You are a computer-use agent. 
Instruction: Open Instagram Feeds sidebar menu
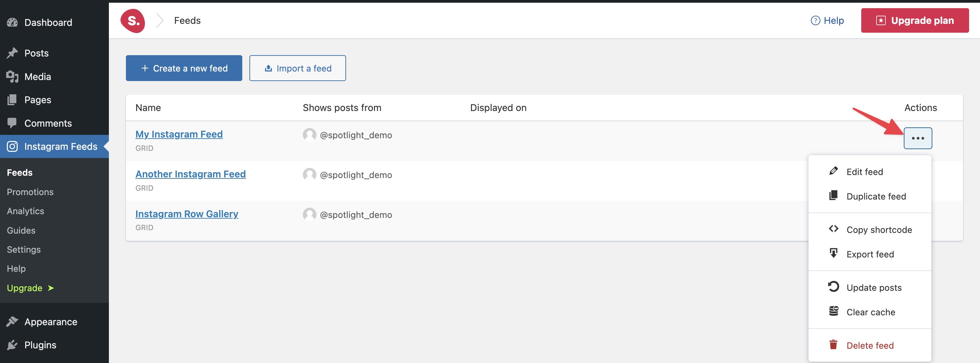click(54, 147)
